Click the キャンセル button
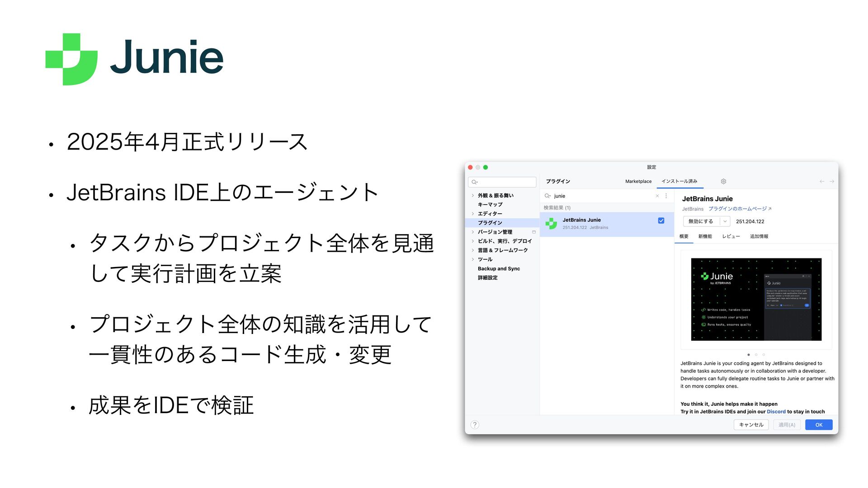 click(x=751, y=425)
